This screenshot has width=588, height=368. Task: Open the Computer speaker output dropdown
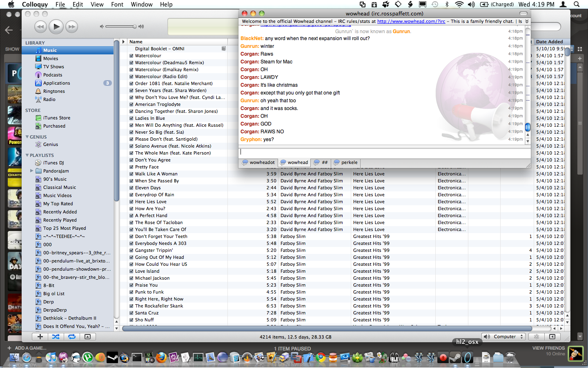503,337
